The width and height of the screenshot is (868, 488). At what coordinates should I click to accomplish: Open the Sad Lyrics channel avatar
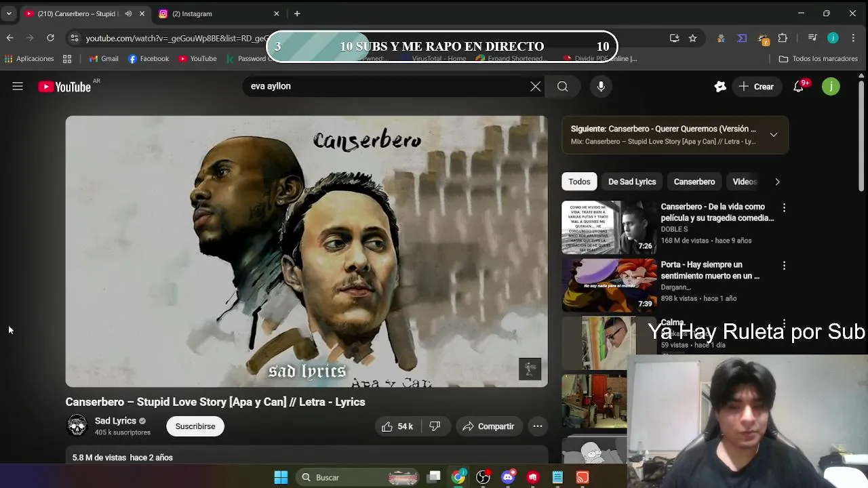click(x=77, y=426)
